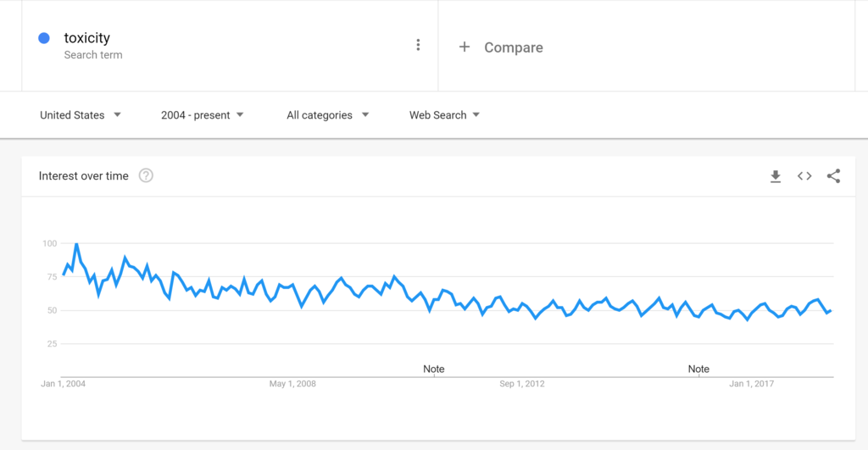The width and height of the screenshot is (868, 450).
Task: Open the embed code icon
Action: click(x=804, y=176)
